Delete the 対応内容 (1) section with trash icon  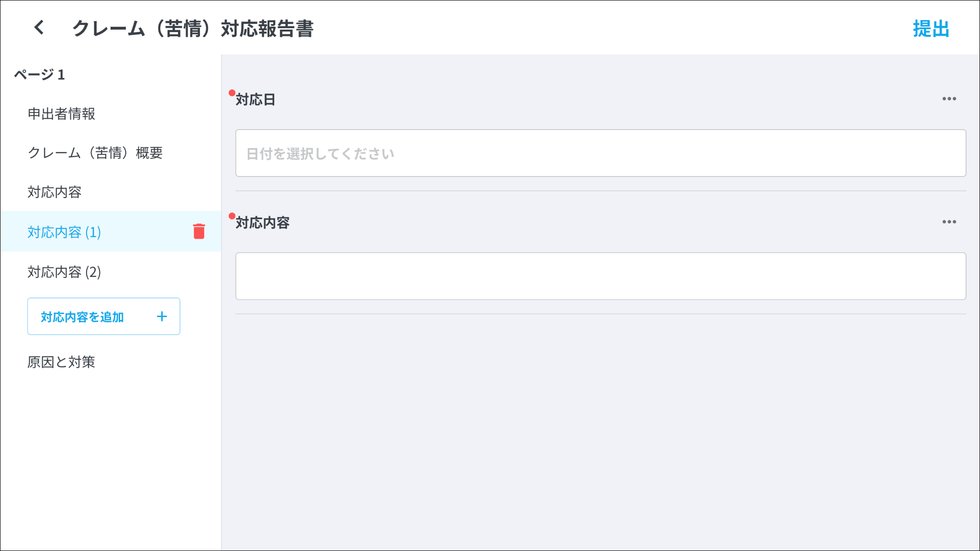199,231
